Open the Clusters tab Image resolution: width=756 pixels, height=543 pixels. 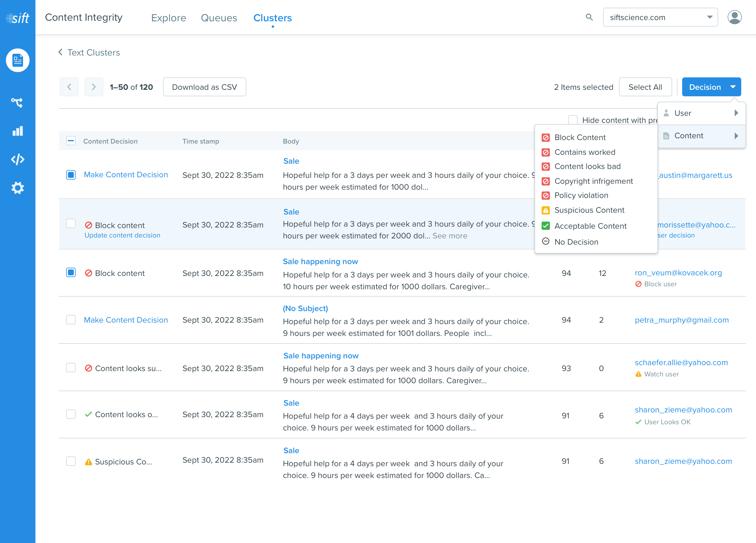(272, 18)
